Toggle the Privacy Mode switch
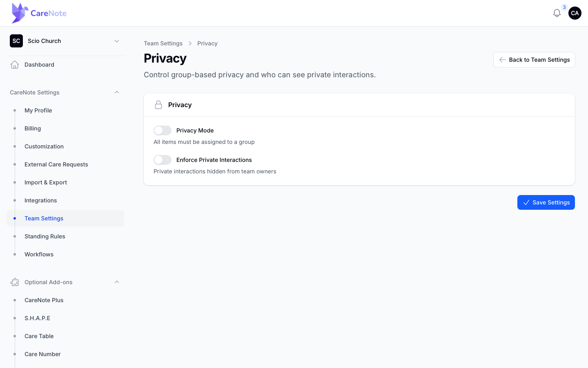The height and width of the screenshot is (368, 588). tap(163, 130)
